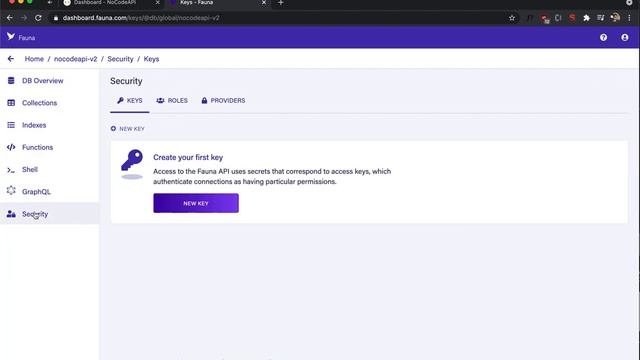Screen dimensions: 640x360
Task: Open the help question mark icon
Action: (603, 38)
